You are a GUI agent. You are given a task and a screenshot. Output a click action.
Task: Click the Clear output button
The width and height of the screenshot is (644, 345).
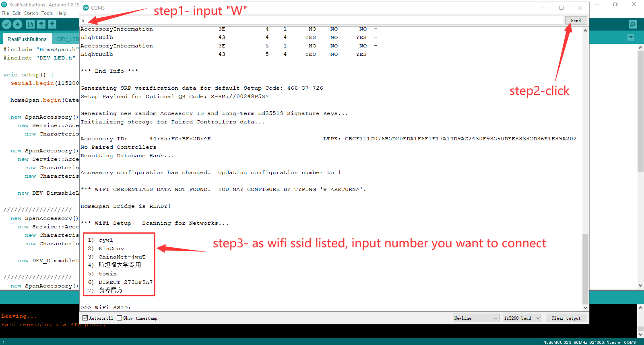(x=566, y=318)
